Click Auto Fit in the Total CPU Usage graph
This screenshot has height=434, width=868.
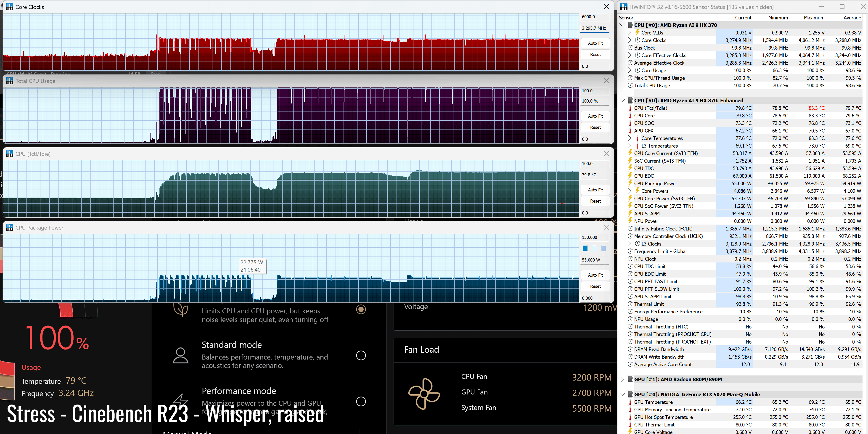595,116
